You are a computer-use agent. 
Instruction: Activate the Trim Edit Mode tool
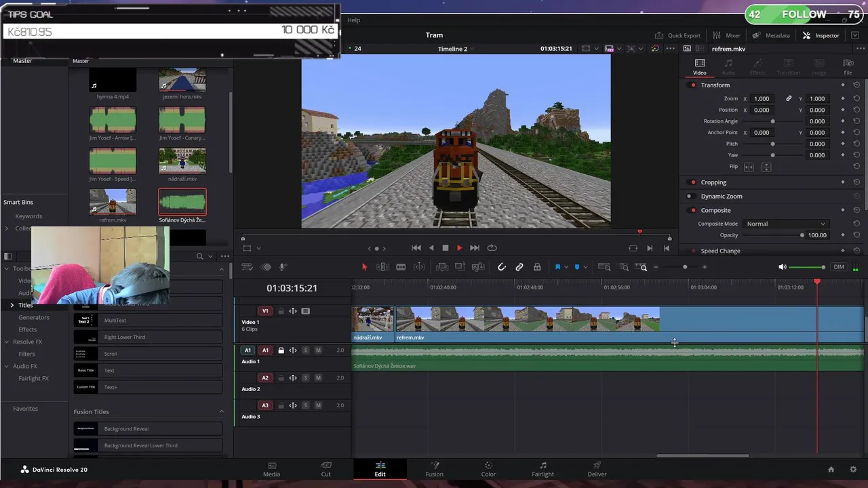tap(382, 267)
